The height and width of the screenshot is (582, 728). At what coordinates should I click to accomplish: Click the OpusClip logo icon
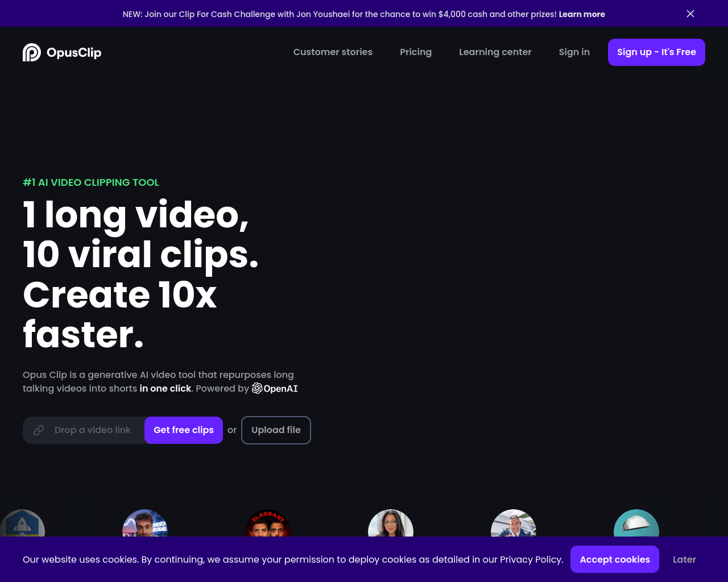(32, 52)
